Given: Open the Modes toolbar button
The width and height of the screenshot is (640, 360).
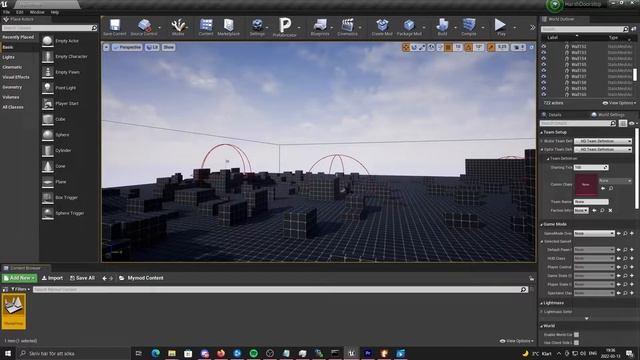Looking at the screenshot, I should coord(178,27).
